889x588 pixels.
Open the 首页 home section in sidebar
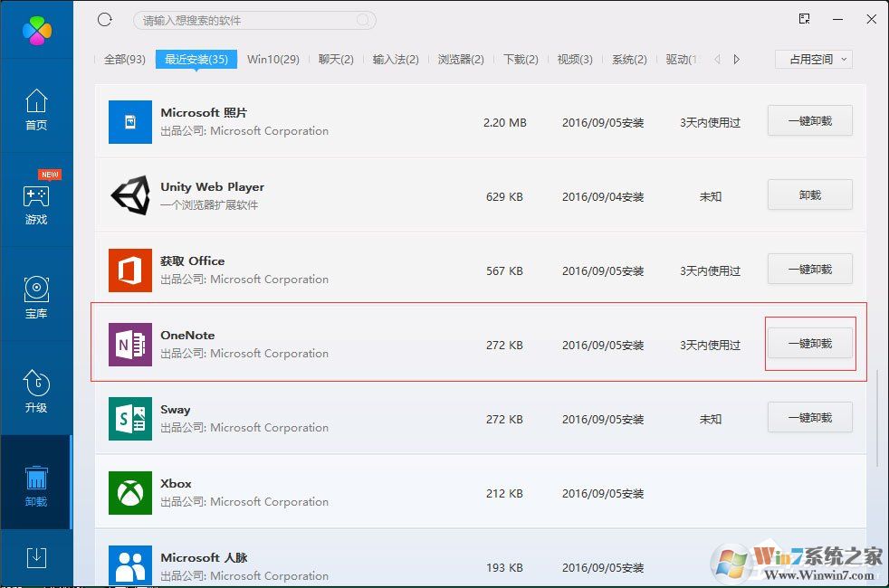click(36, 109)
